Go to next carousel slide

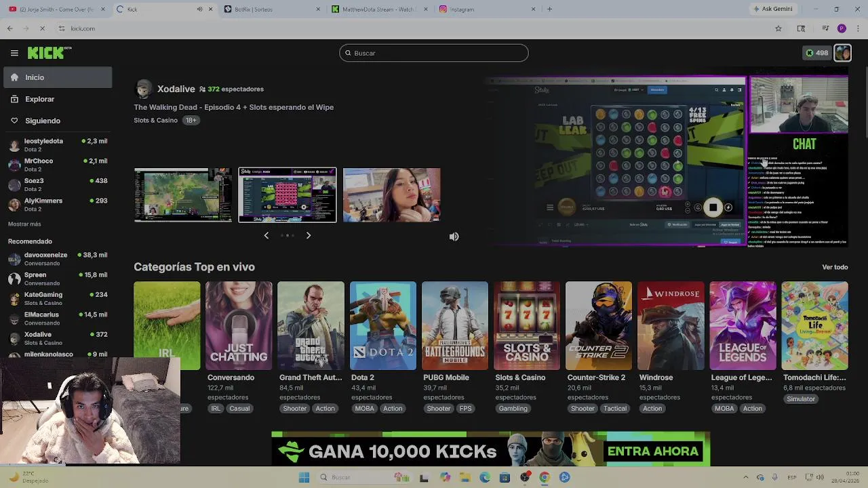(308, 235)
